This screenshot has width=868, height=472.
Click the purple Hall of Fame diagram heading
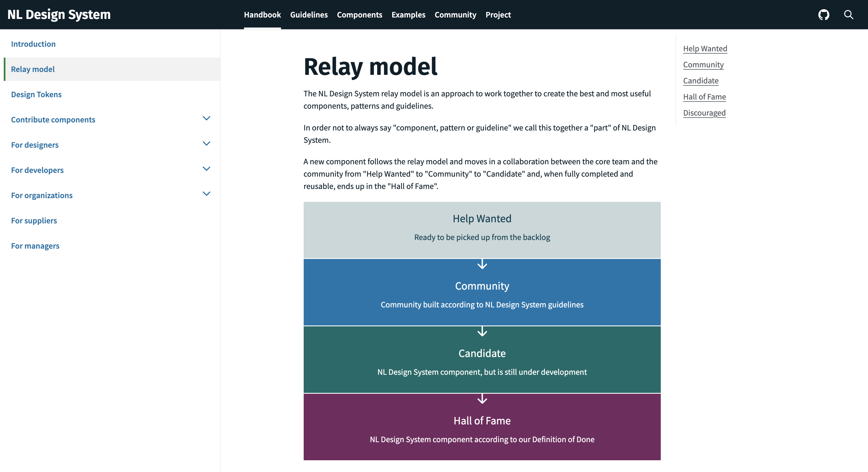point(482,421)
